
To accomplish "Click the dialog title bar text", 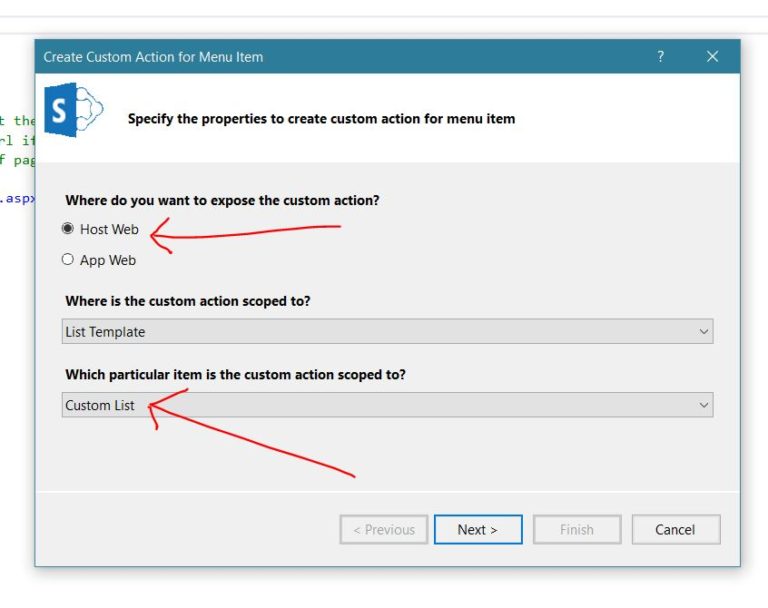I will [153, 57].
